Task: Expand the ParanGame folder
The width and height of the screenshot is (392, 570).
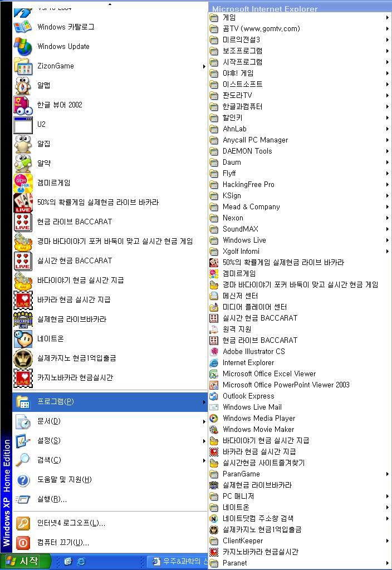Action: (300, 474)
